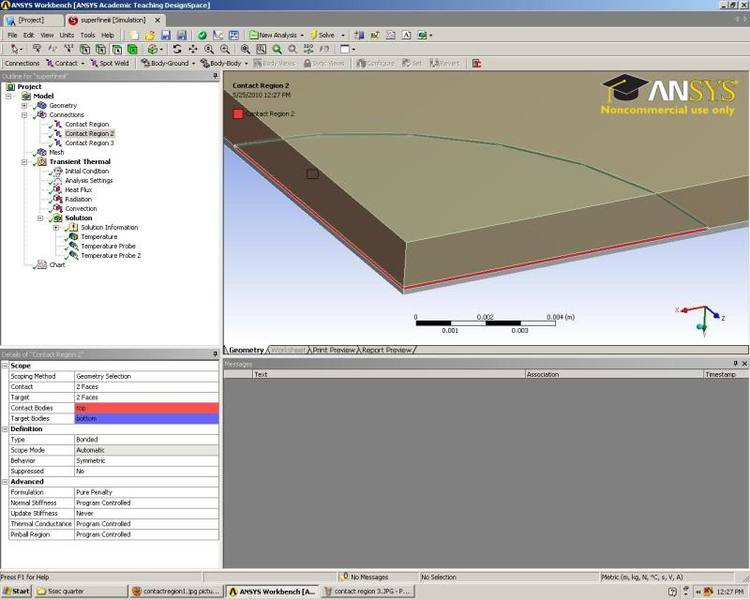Click the Contact button in Connections toolbar

tap(62, 63)
